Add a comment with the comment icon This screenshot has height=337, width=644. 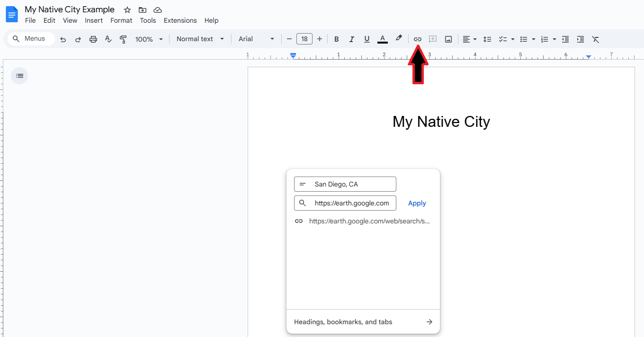coord(432,39)
